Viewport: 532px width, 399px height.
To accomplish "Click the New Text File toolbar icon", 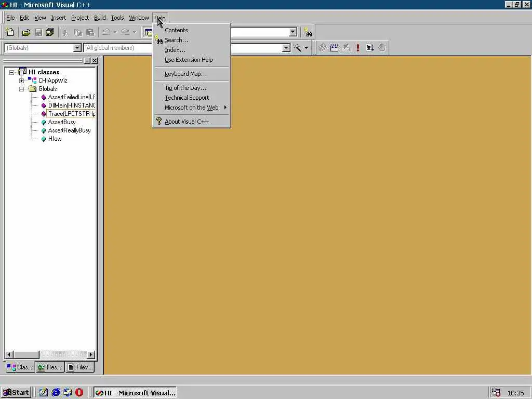I will point(10,32).
